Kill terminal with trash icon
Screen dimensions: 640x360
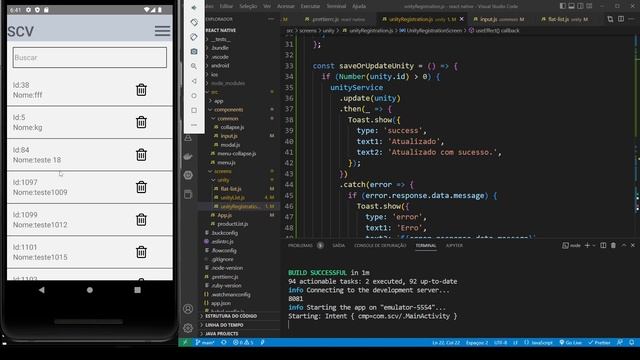[613, 245]
